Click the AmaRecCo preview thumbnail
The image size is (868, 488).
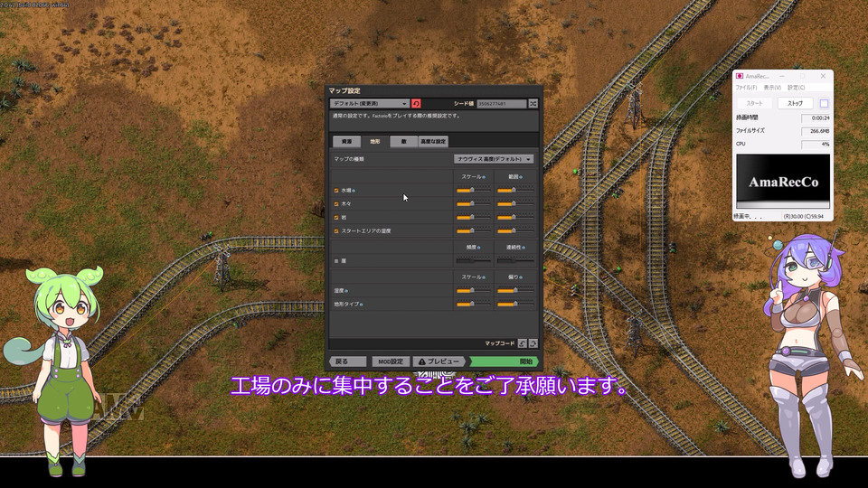click(783, 182)
